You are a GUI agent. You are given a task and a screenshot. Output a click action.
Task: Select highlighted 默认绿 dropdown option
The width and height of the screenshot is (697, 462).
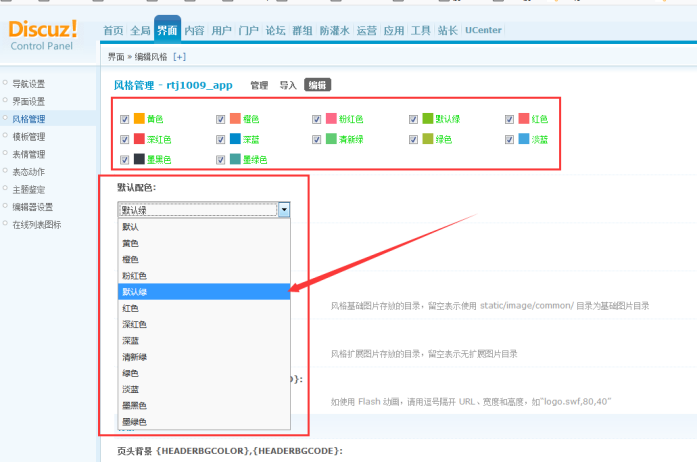pos(204,292)
